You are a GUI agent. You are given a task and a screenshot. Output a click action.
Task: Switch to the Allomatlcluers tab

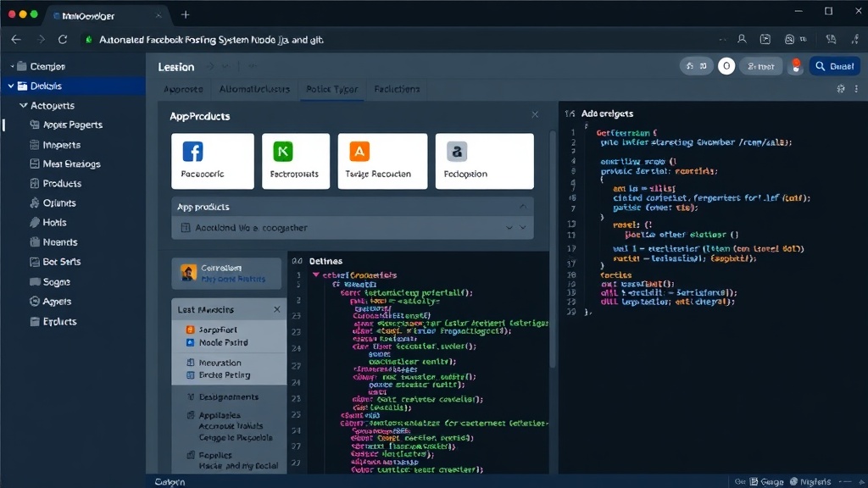(254, 89)
